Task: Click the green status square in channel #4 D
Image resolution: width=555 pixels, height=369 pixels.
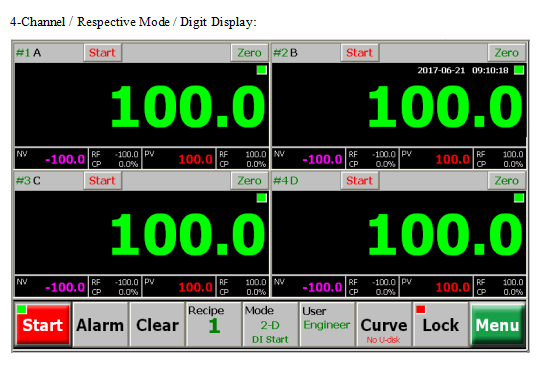Action: click(x=519, y=197)
